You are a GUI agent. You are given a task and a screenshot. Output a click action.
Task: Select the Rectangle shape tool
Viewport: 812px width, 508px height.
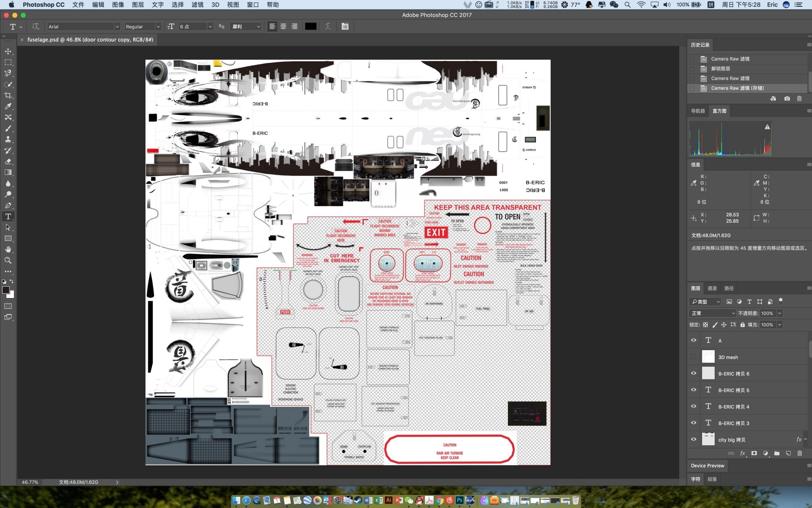click(8, 239)
